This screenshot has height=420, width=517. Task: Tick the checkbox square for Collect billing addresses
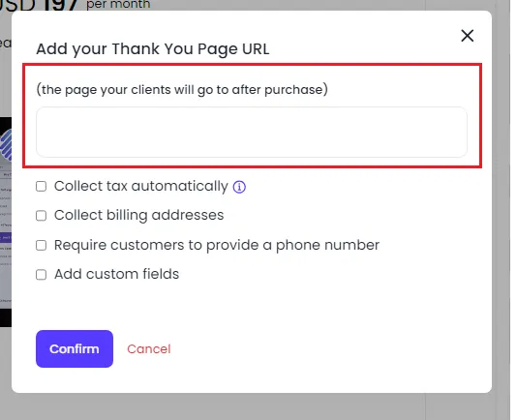click(41, 216)
